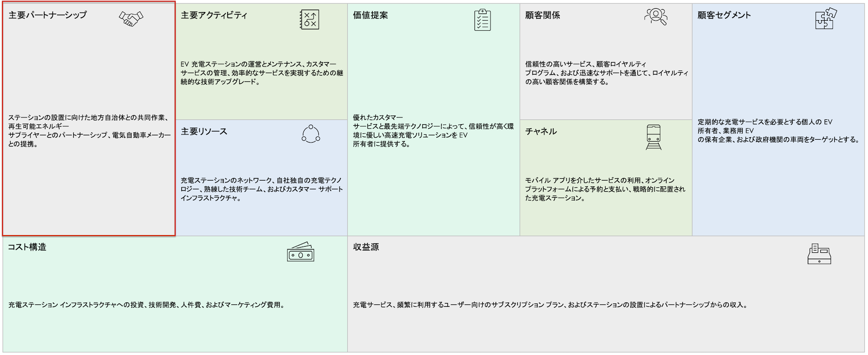Click the cash register icon in 収益源
Viewport: 868px width, 355px height.
click(x=819, y=254)
